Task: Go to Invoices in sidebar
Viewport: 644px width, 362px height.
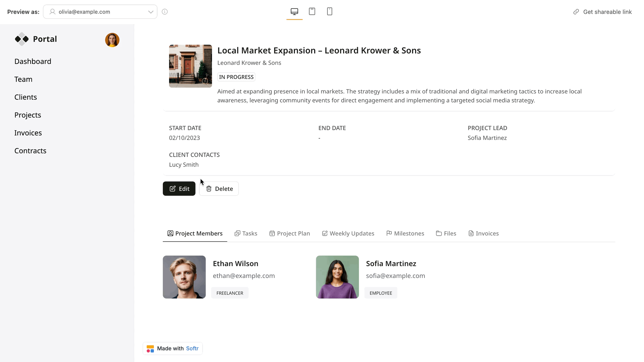Action: (28, 133)
